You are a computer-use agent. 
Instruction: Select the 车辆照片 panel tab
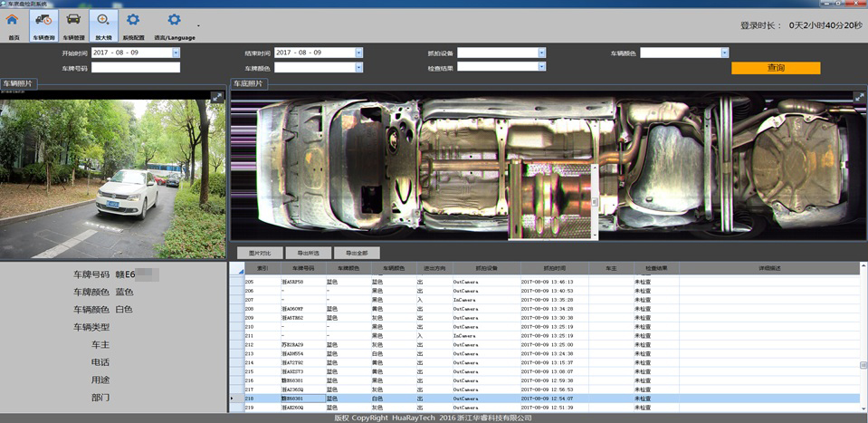(20, 83)
